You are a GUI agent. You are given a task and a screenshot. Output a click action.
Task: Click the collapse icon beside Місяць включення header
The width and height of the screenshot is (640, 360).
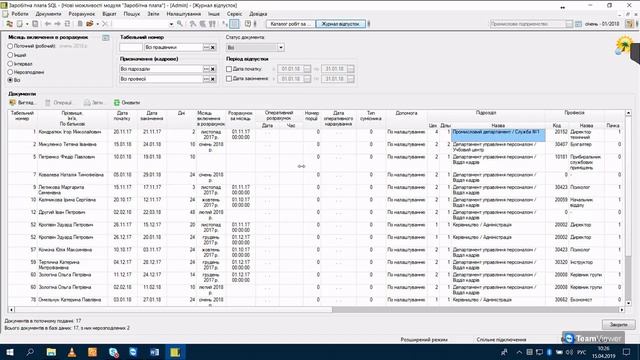tap(106, 38)
